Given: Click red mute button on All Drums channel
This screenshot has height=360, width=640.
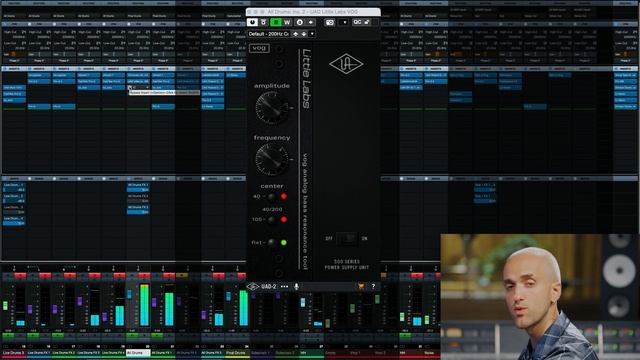Looking at the screenshot, I should click(x=144, y=276).
